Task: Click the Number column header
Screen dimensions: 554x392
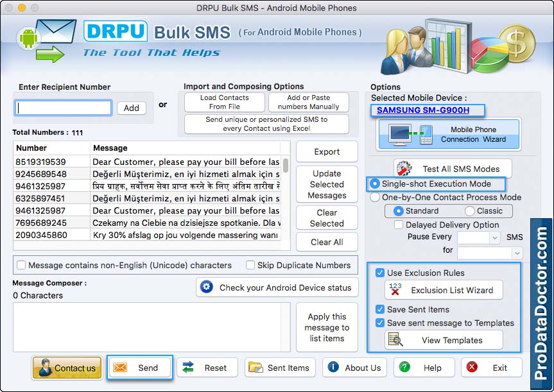Action: coord(51,148)
